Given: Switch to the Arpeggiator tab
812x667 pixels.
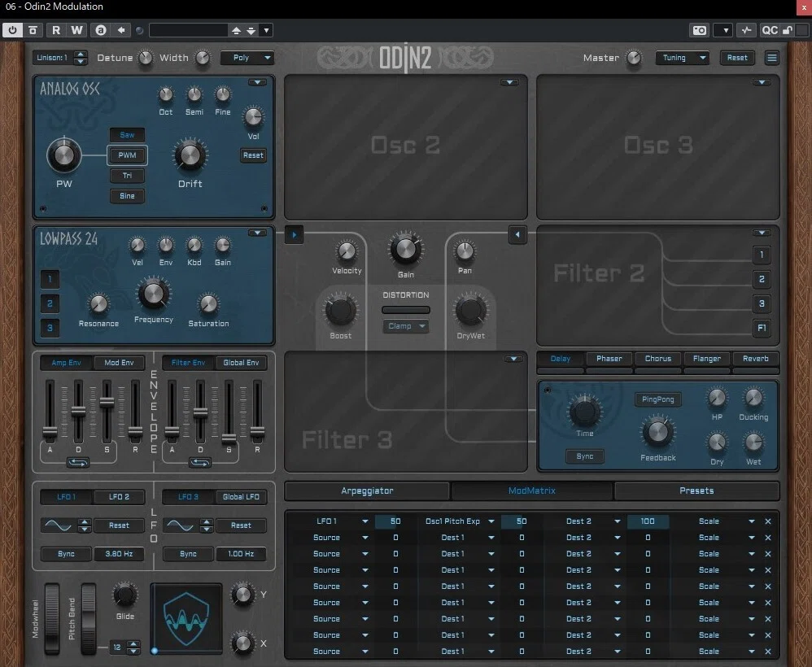Looking at the screenshot, I should pos(367,491).
